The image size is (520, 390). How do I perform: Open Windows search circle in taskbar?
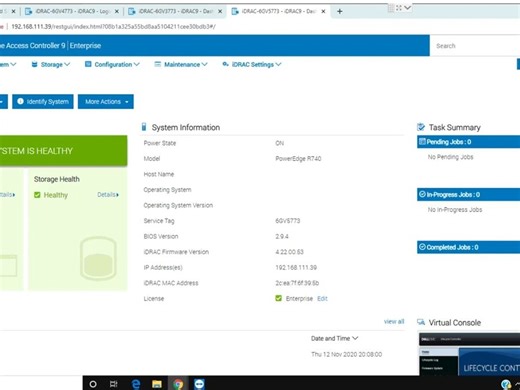[93, 384]
